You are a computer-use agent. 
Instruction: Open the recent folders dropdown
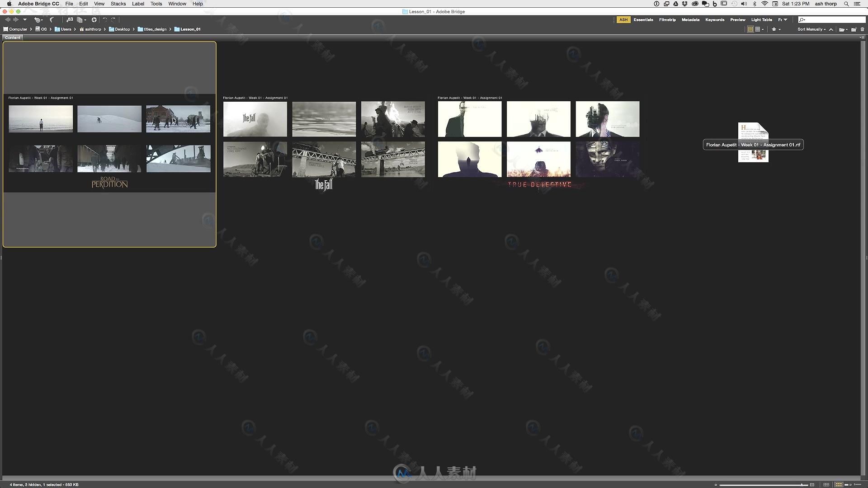pyautogui.click(x=843, y=29)
